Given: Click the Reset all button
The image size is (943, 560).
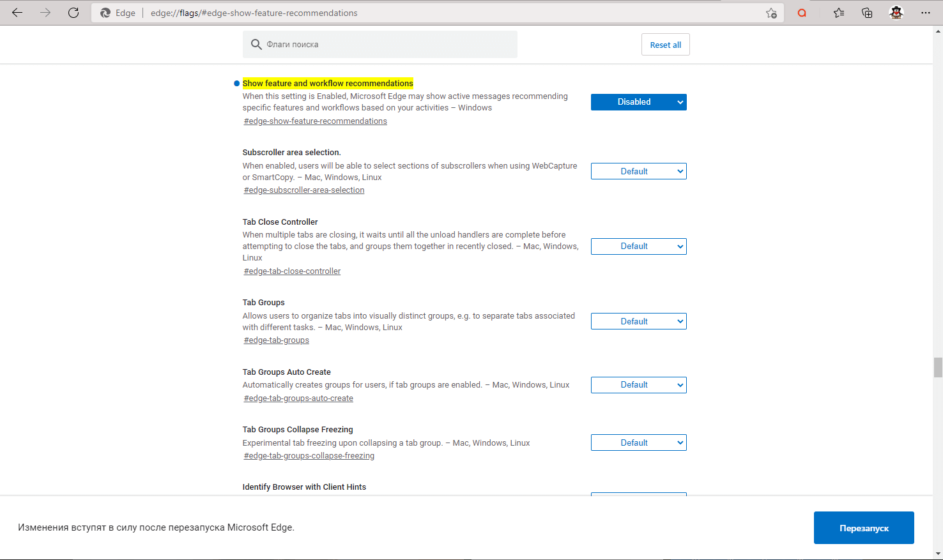Looking at the screenshot, I should (665, 45).
